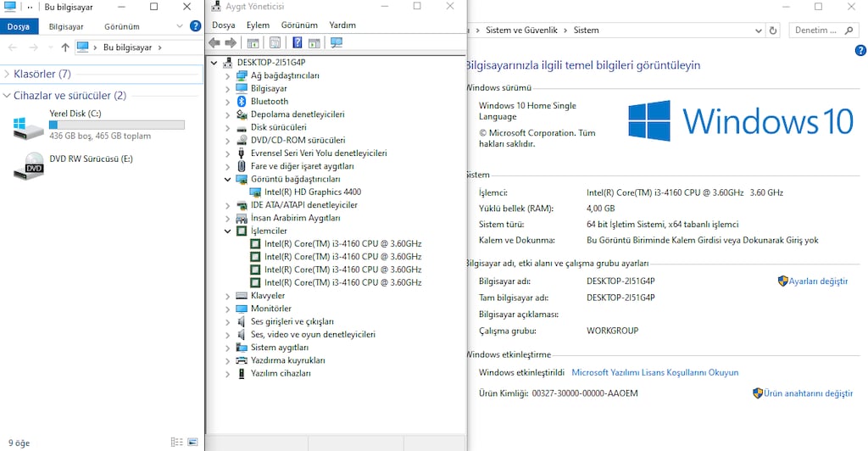Open the blue Dosya tab in Bu bilgisayar
The height and width of the screenshot is (451, 868).
pos(19,26)
